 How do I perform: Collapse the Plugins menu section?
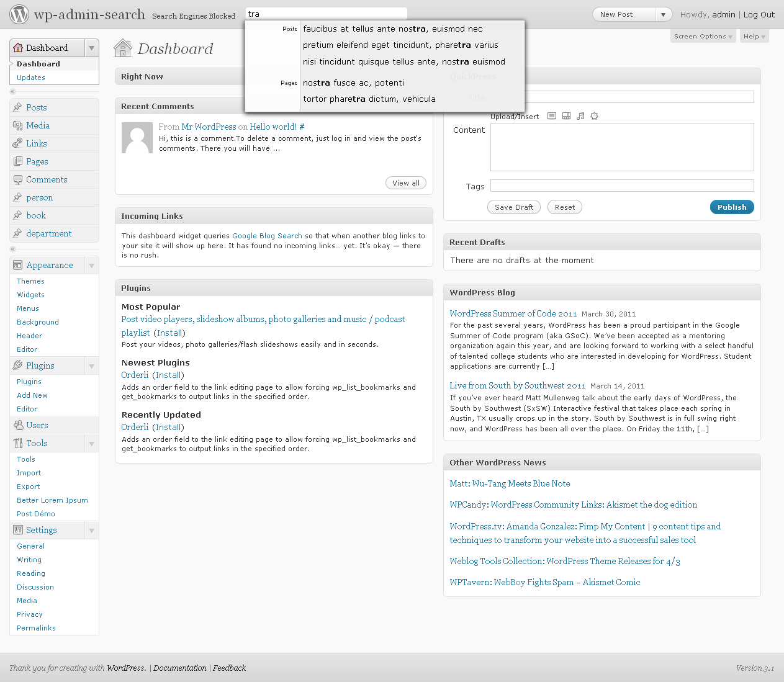92,366
